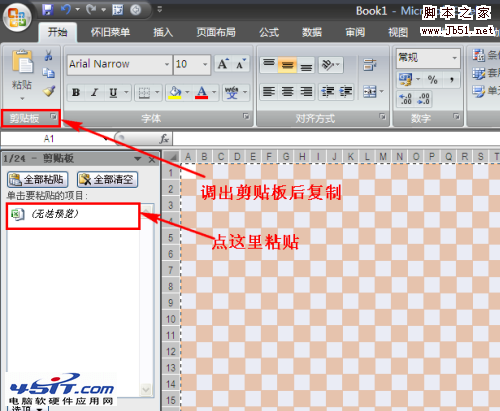Image resolution: width=500 pixels, height=411 pixels.
Task: Save the workbook from quick access toolbar
Action: click(x=48, y=10)
